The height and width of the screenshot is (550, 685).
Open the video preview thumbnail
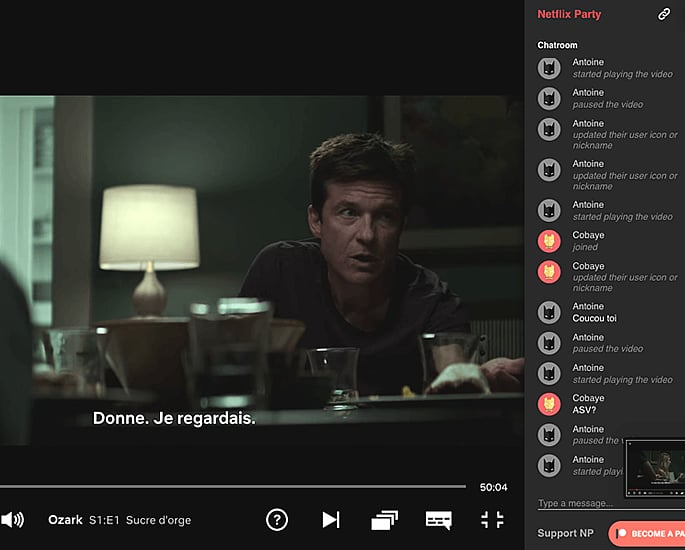[x=655, y=468]
